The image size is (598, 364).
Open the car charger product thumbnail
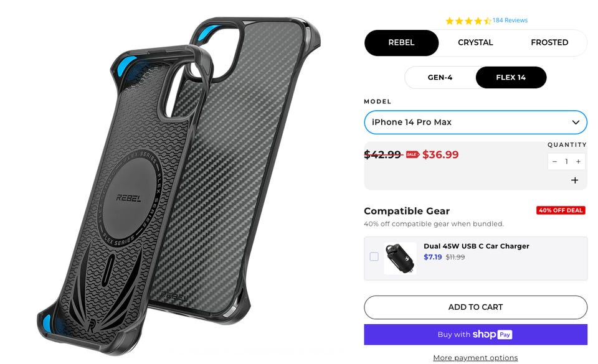(400, 258)
